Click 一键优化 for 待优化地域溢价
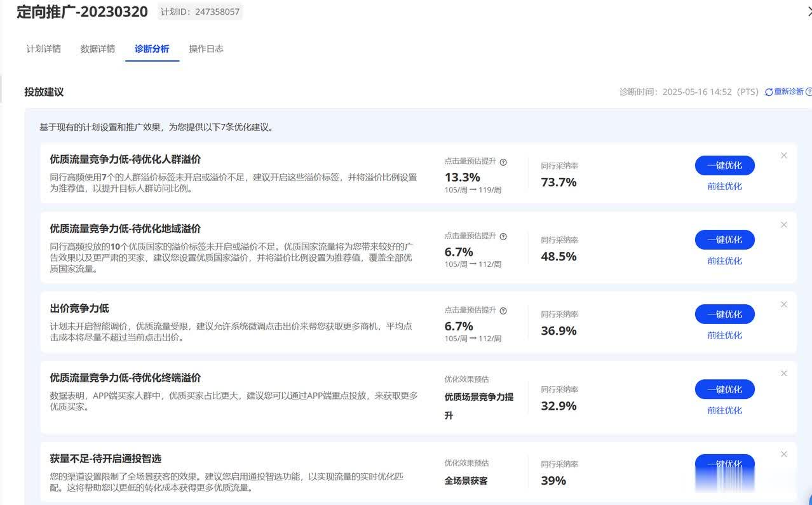 724,239
